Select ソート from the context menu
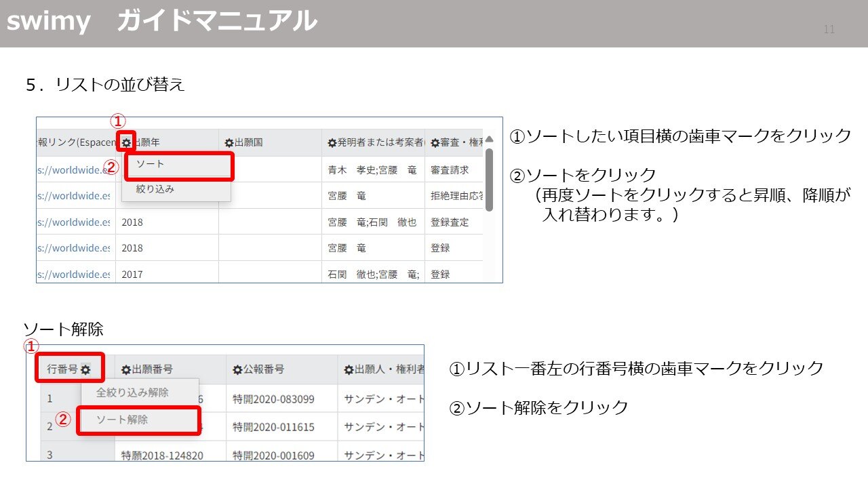Screen dimensions: 868x488 (152, 165)
